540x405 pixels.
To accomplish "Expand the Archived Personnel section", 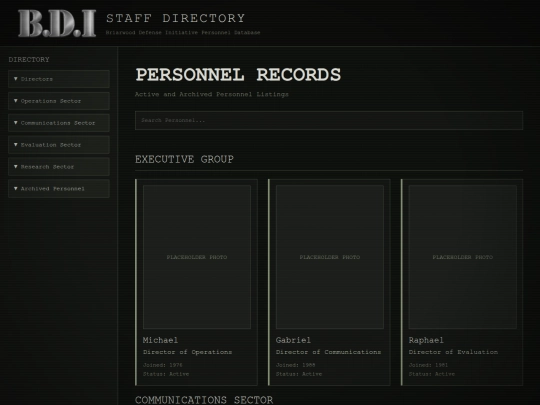I will [59, 189].
